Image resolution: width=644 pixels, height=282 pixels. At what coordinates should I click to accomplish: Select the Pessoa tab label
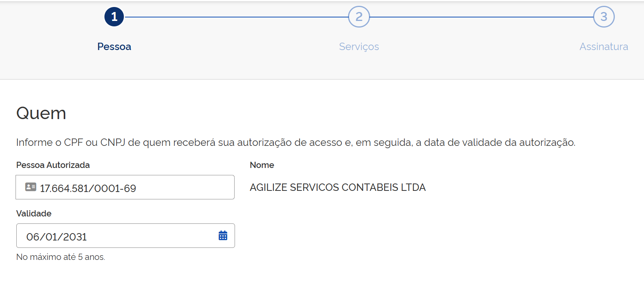tap(114, 47)
